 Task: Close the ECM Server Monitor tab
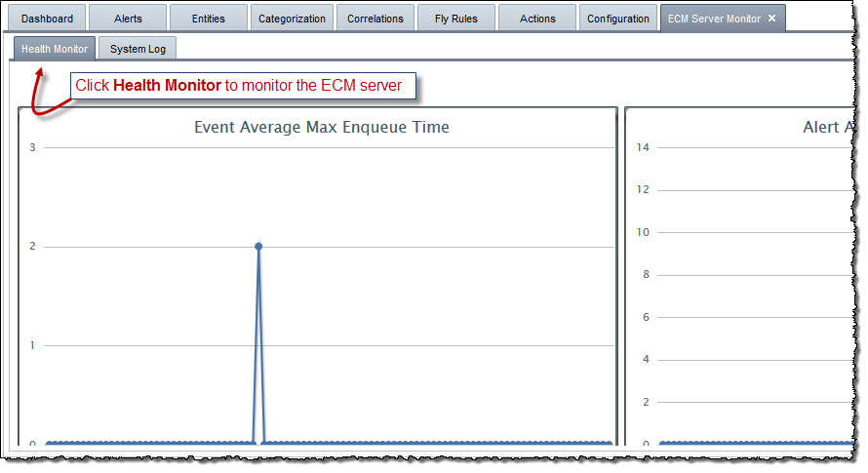click(x=771, y=19)
